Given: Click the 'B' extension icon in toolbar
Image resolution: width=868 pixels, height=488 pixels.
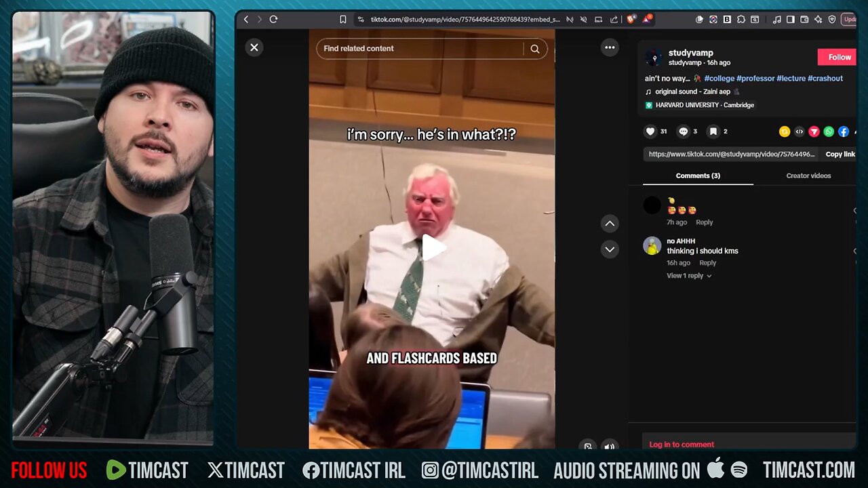Looking at the screenshot, I should (x=727, y=20).
